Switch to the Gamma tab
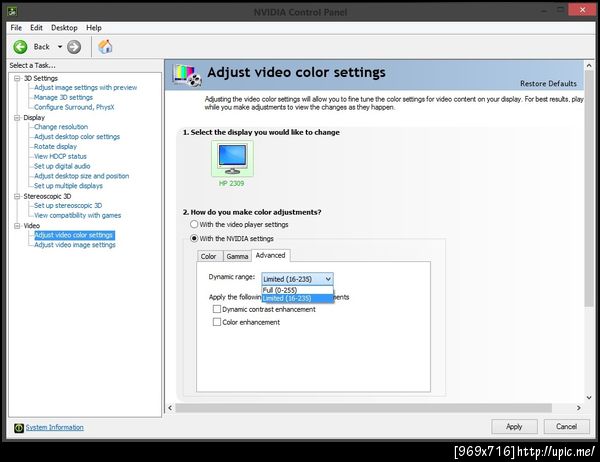The image size is (600, 462). 237,256
